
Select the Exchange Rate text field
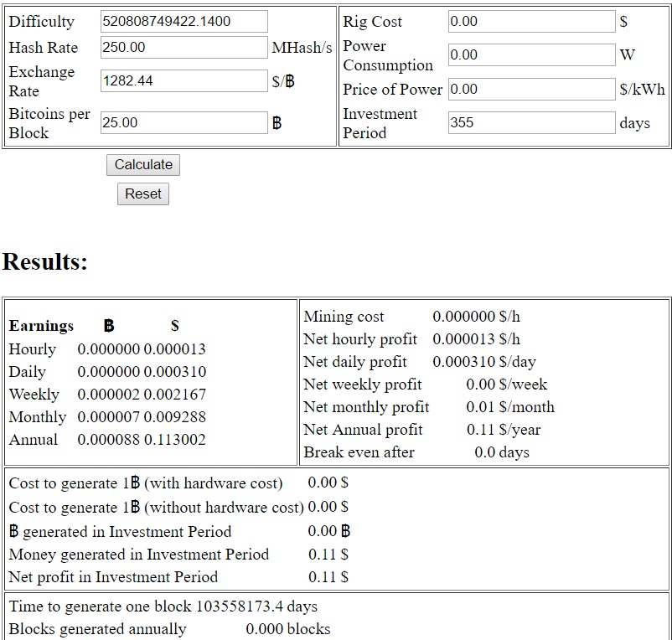pos(184,81)
